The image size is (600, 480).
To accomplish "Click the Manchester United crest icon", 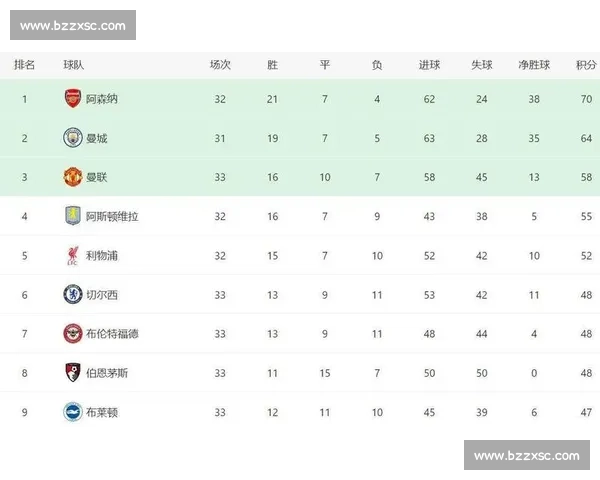I will (73, 177).
